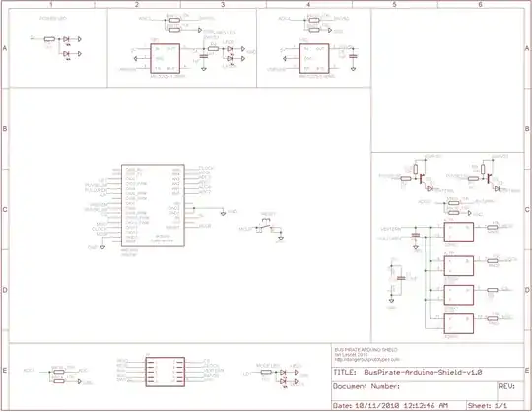Click the ground symbol right of Arduino block
Screen dimensions: 532x412
[223, 213]
